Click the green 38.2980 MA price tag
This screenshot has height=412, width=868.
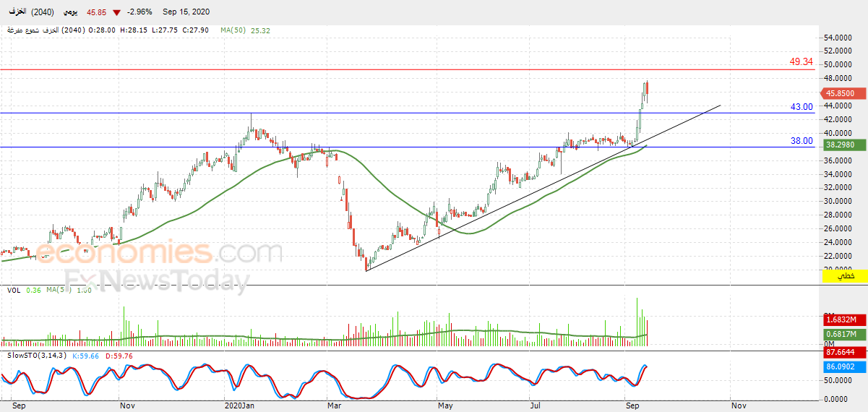(x=843, y=145)
